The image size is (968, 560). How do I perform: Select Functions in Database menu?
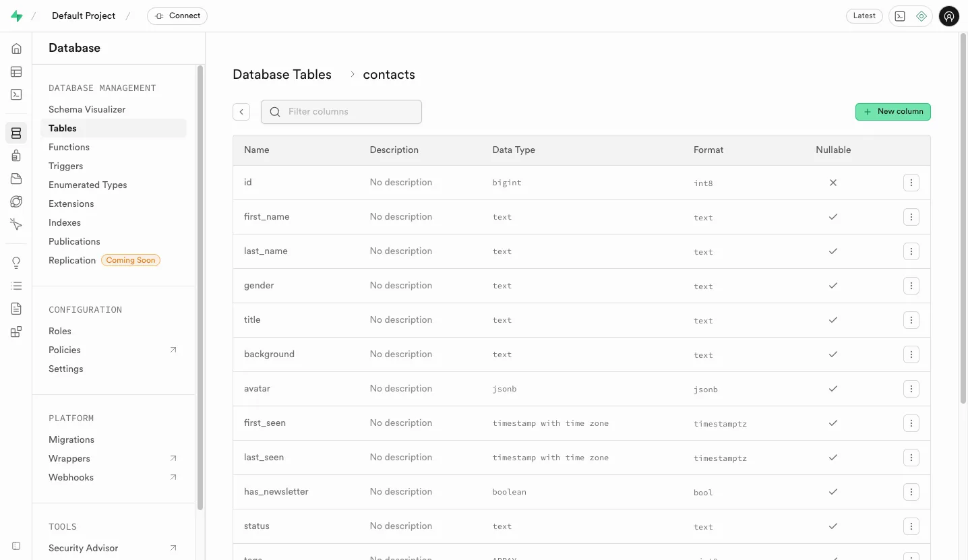coord(69,147)
